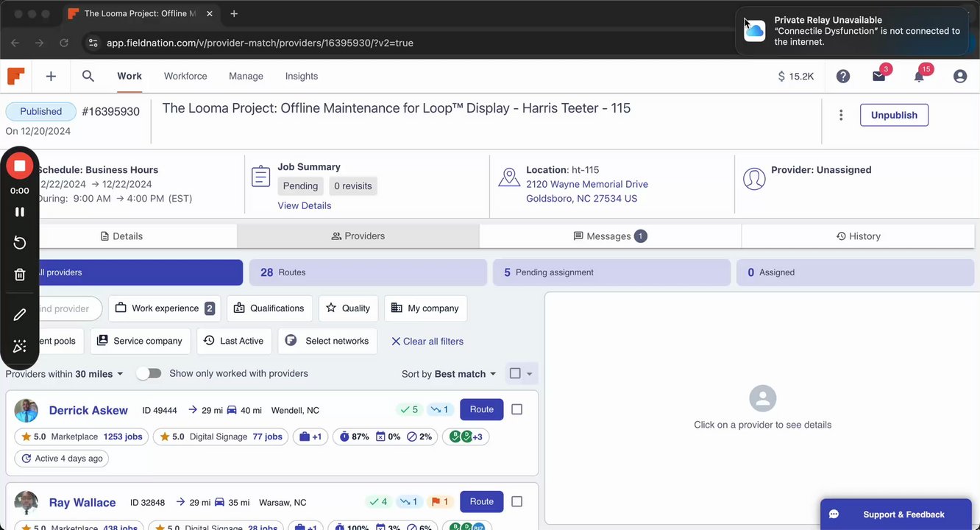Click Ray Wallace's avatar photo
The width and height of the screenshot is (980, 530).
tap(26, 503)
